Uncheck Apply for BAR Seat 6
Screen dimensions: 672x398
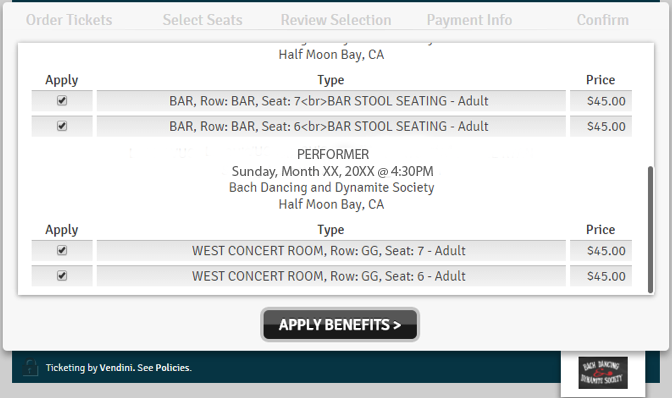(x=62, y=126)
